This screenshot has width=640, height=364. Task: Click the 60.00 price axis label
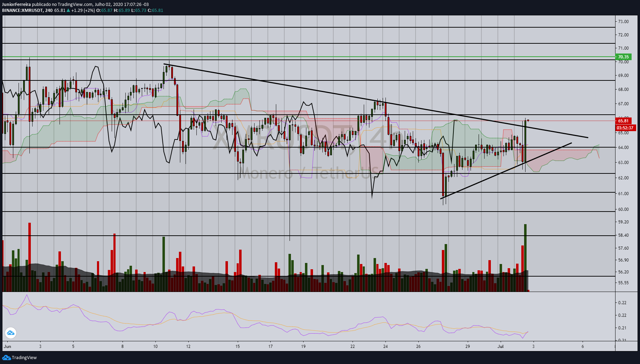pos(623,209)
